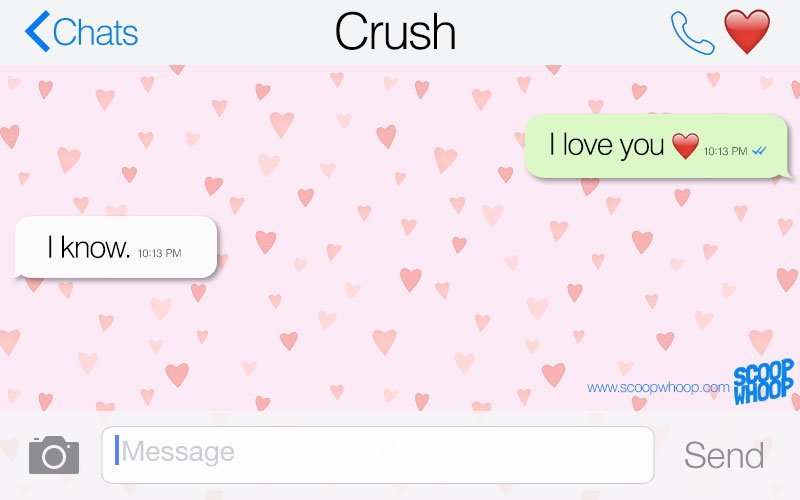The image size is (800, 500).
Task: Focus the Message input field
Action: pyautogui.click(x=378, y=455)
